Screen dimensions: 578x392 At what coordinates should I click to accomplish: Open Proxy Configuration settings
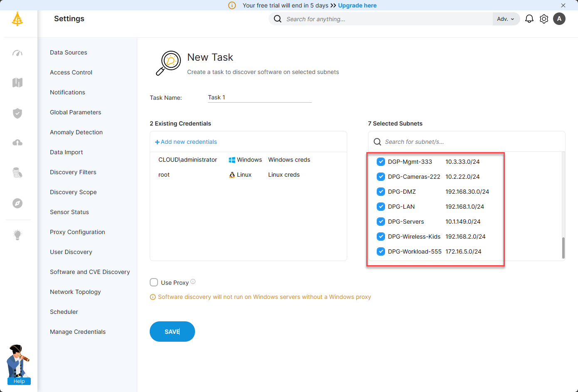pyautogui.click(x=77, y=232)
